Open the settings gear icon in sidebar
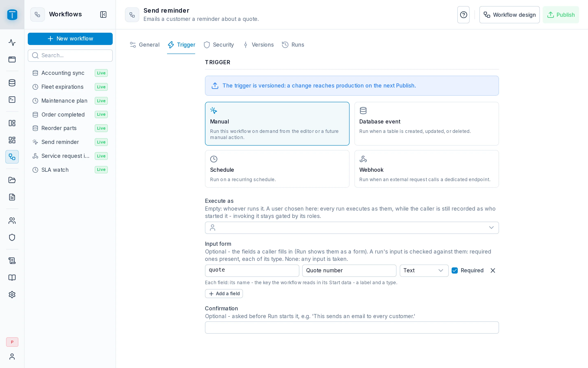The height and width of the screenshot is (368, 588). coord(12,294)
